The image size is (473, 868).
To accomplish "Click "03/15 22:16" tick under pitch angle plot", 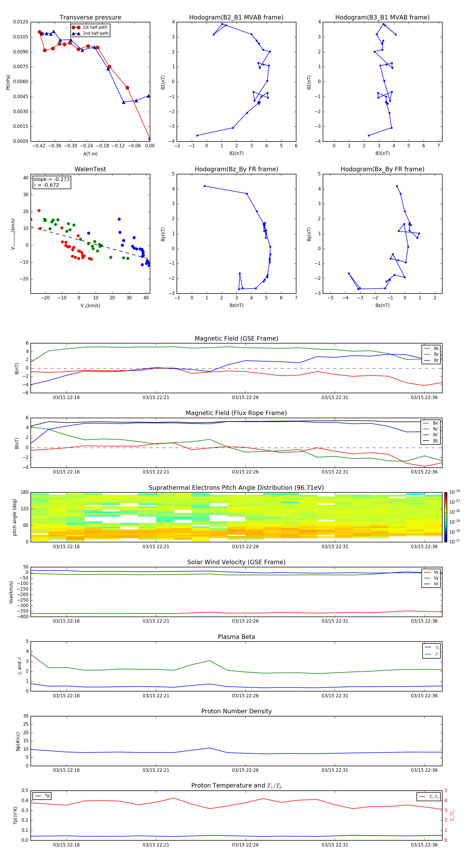I will (66, 547).
